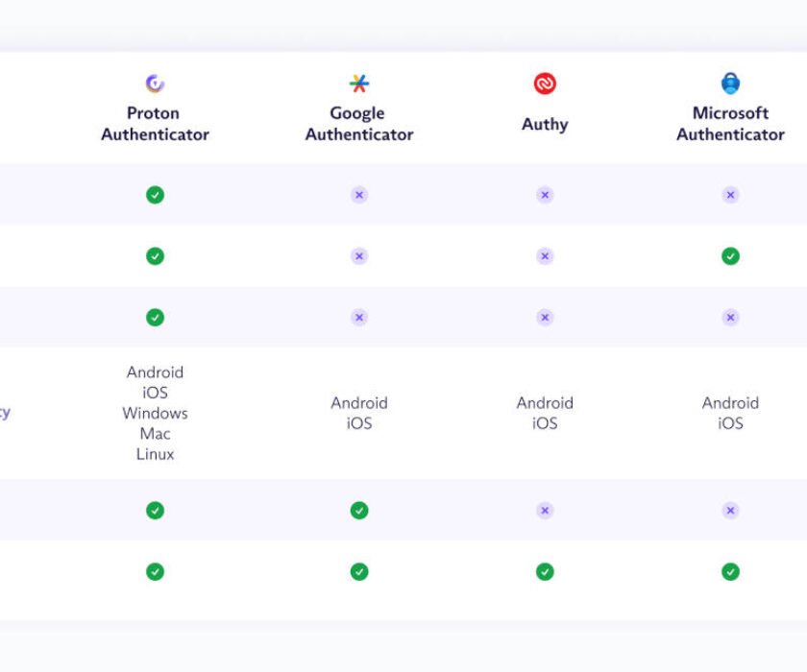Click Google's green checkmark in fifth row
The width and height of the screenshot is (807, 672).
[359, 511]
